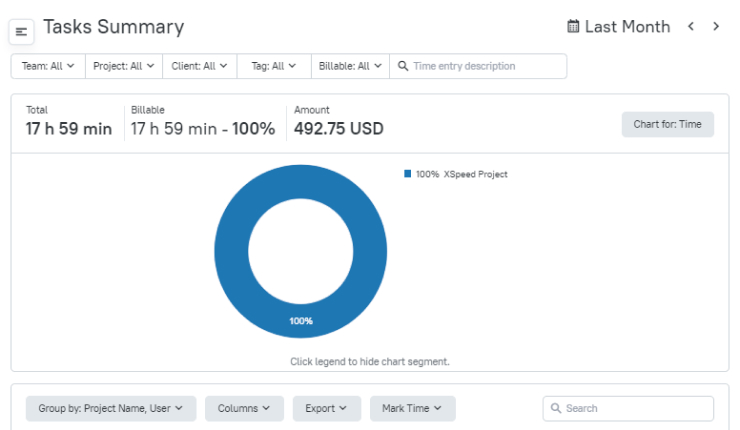This screenshot has width=740, height=430.
Task: Click the XSpeed Project legend label
Action: [x=475, y=174]
